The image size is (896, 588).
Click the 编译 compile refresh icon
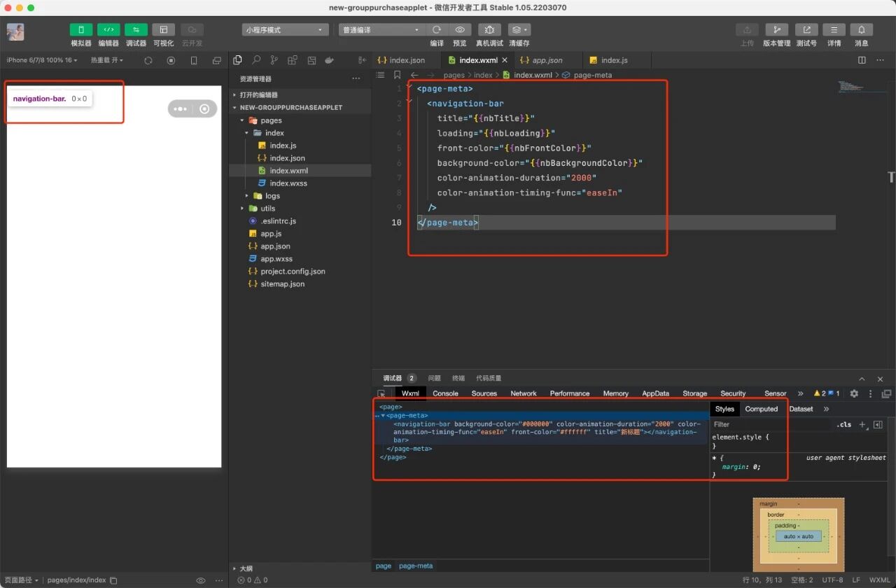(x=437, y=29)
